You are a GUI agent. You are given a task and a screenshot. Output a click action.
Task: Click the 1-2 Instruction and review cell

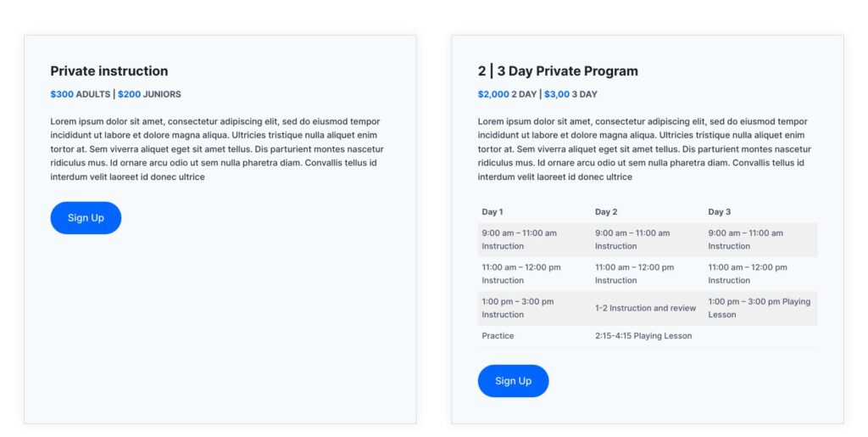coord(645,308)
